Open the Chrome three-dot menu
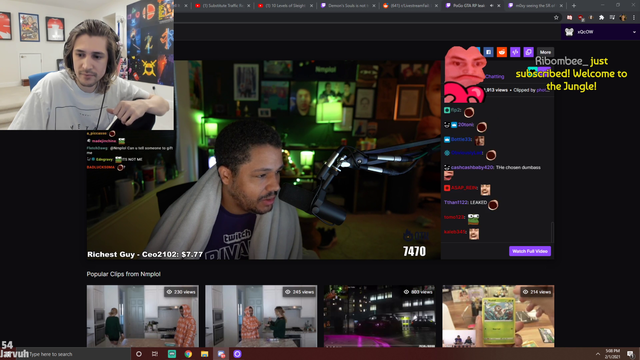Image resolution: width=640 pixels, height=360 pixels. tap(634, 18)
